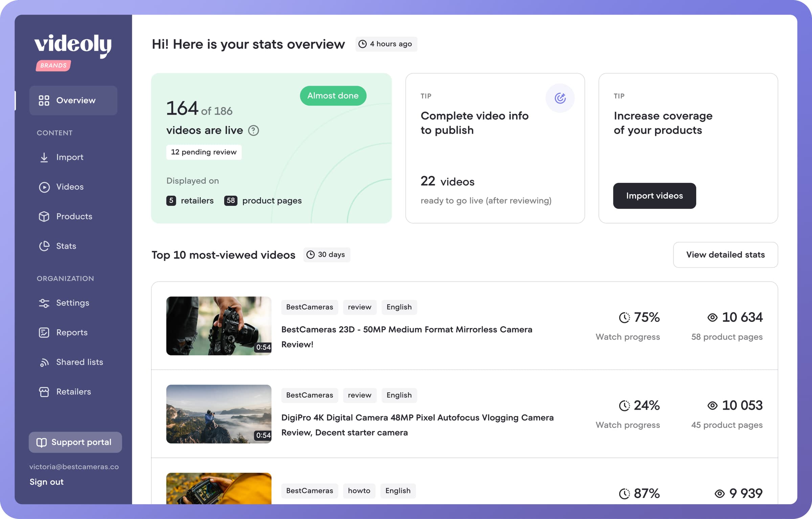Open the howto video thumbnail with yellow jacket
This screenshot has width=812, height=519.
(x=219, y=488)
